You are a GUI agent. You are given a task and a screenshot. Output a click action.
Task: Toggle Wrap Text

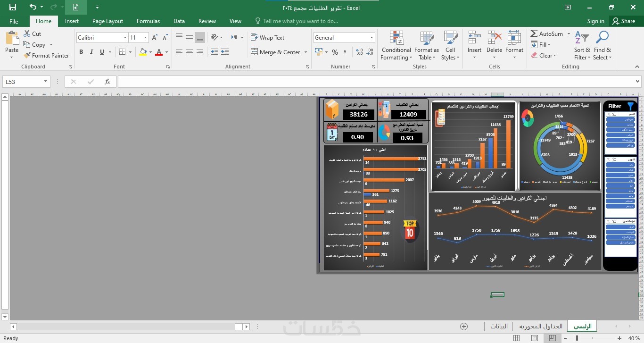tap(267, 37)
